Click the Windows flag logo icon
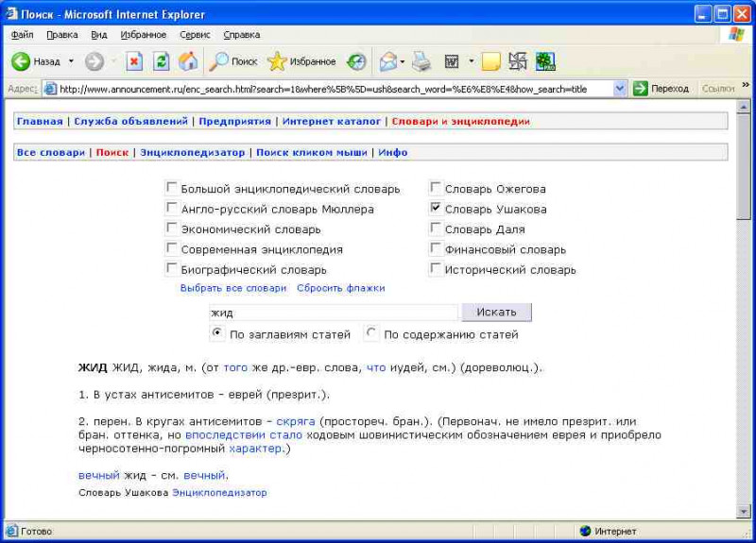Screen dimensions: 756x543 tap(736, 34)
